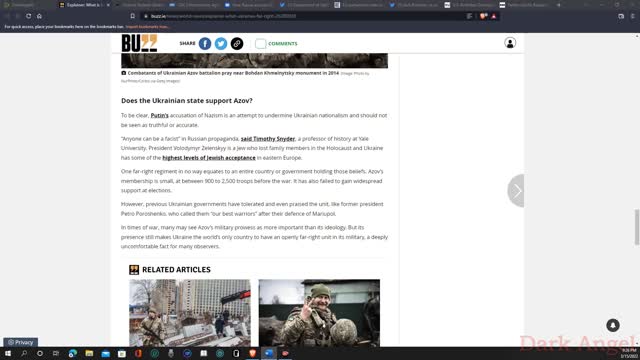Click the "Import bookmarks now" link

point(147,27)
